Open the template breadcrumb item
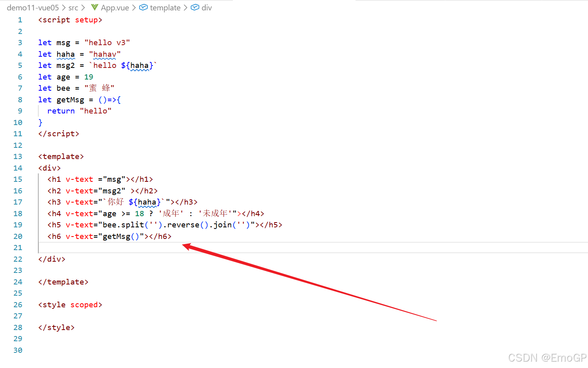 [x=165, y=8]
